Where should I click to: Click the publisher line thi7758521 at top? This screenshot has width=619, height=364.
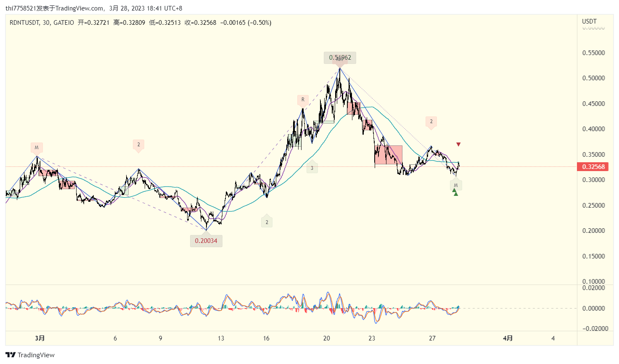[x=94, y=8]
